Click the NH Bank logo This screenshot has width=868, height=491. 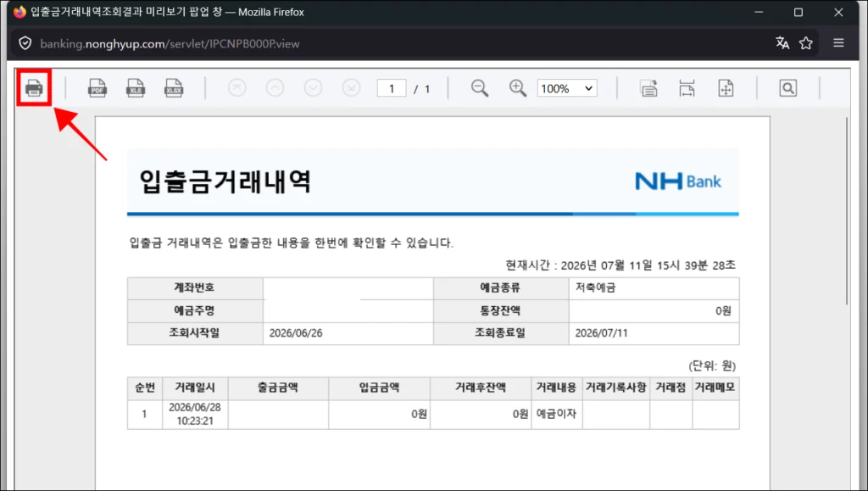coord(678,181)
